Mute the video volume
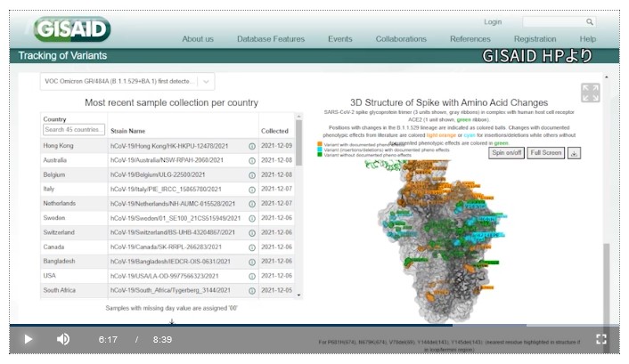629x364 pixels. pos(63,339)
